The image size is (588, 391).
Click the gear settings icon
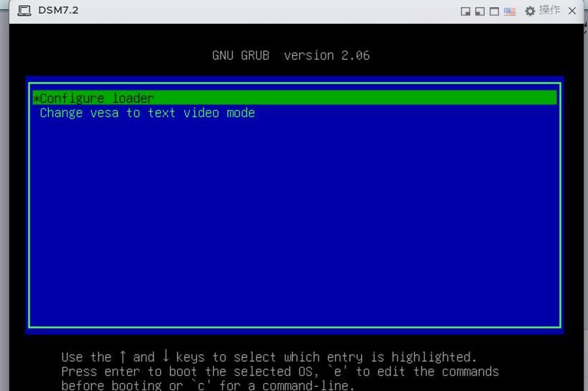tap(530, 11)
